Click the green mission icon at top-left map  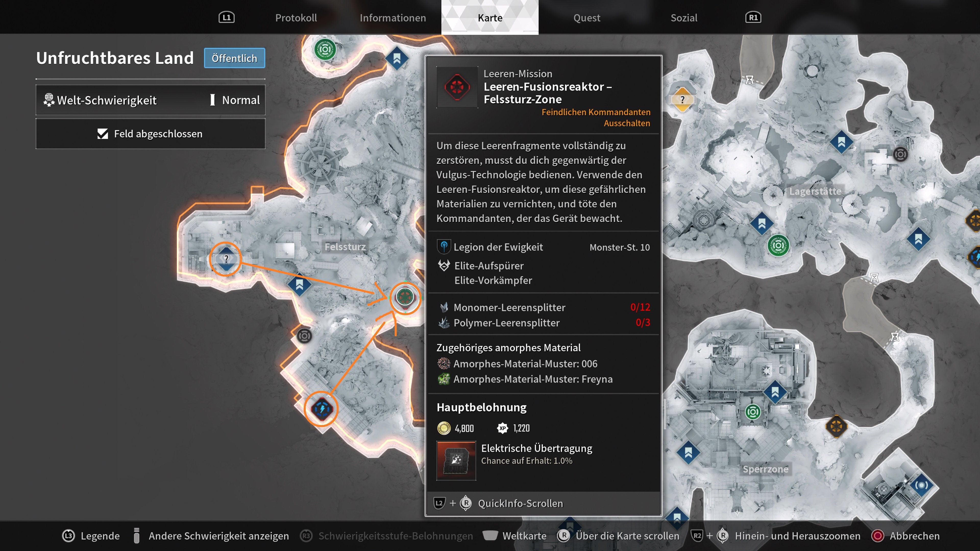tap(325, 49)
